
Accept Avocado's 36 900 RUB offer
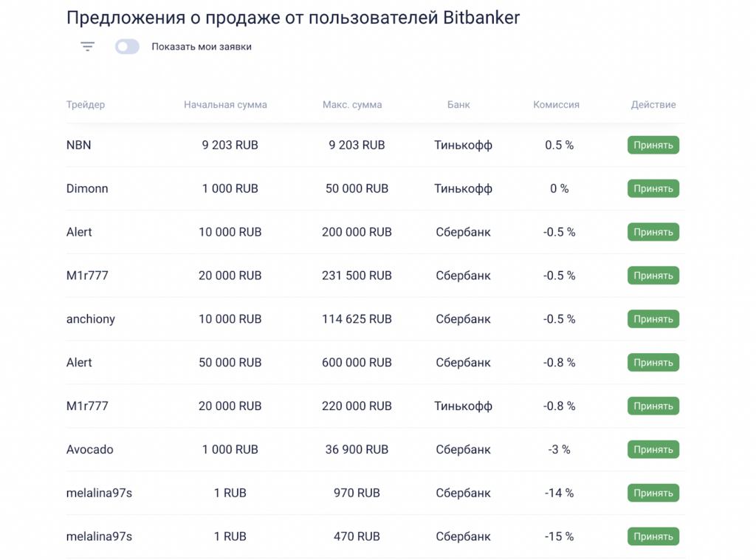(x=653, y=449)
